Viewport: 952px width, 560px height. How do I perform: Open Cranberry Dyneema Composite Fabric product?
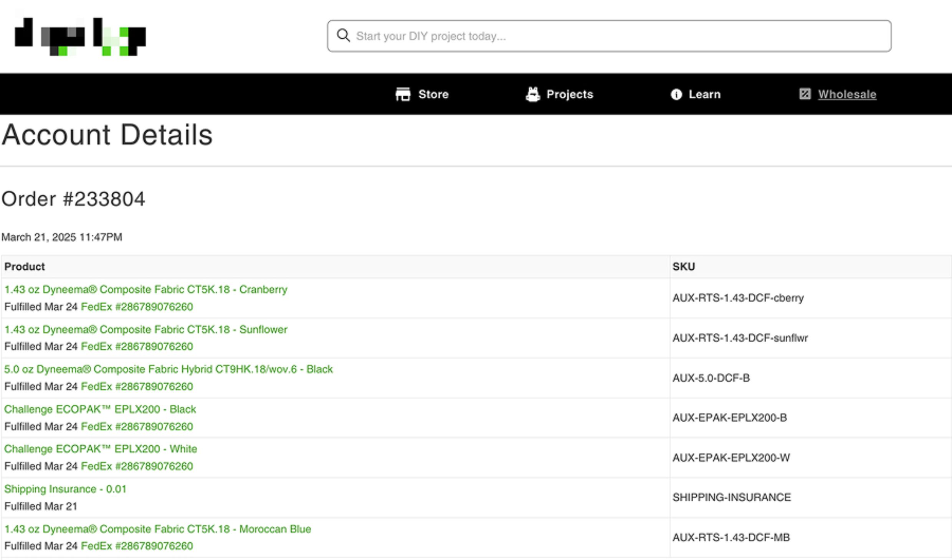[145, 289]
